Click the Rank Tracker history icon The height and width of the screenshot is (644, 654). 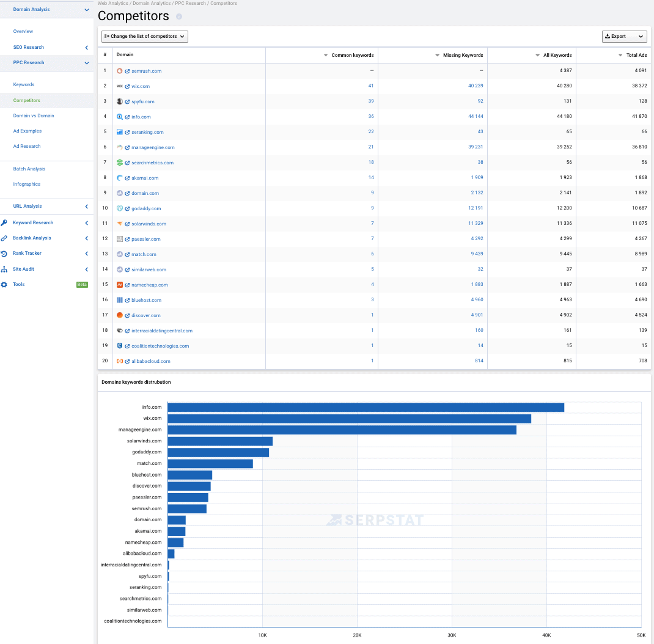[4, 254]
